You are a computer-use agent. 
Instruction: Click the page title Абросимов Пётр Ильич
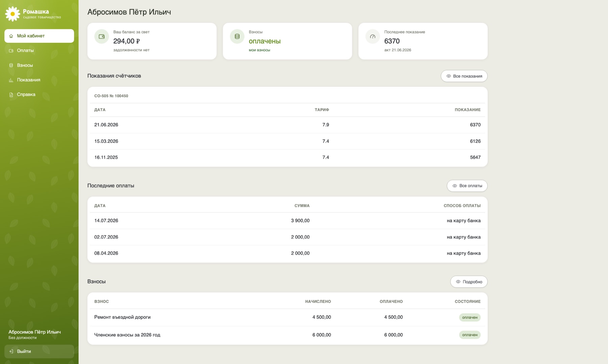[x=129, y=12]
